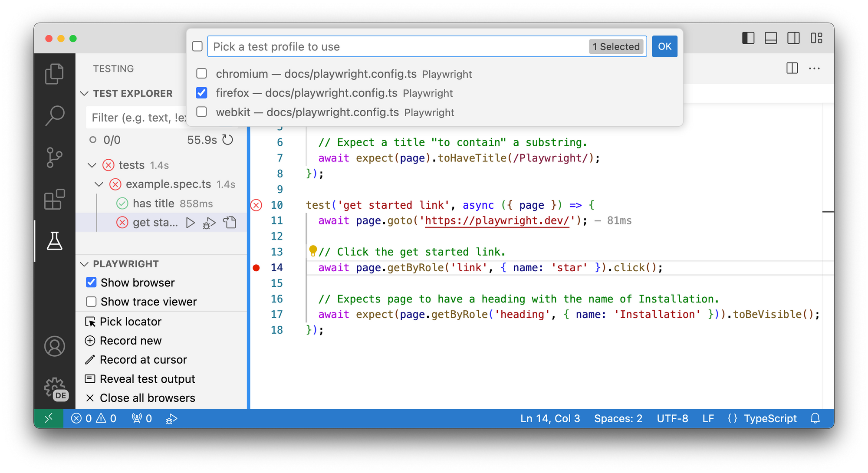Screen dimensions: 868x473
Task: Uncheck the firefox profile checkbox
Action: (x=201, y=92)
